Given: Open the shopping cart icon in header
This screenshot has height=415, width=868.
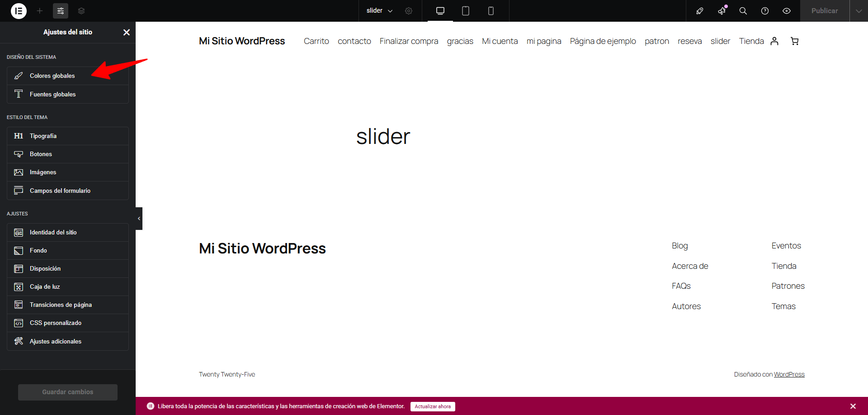Looking at the screenshot, I should tap(794, 41).
